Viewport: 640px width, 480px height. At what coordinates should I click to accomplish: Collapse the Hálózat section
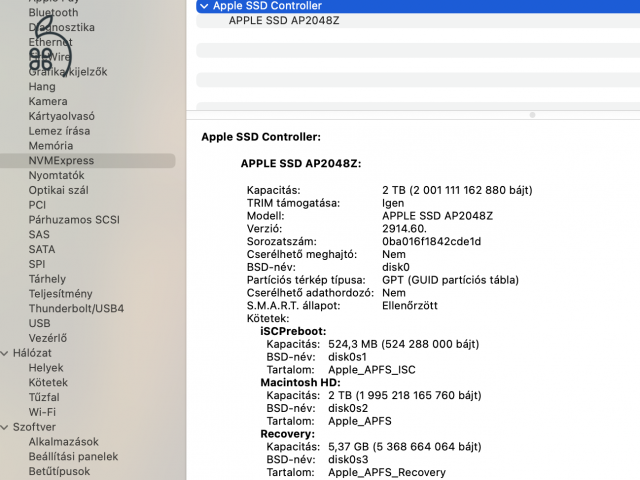click(4, 353)
